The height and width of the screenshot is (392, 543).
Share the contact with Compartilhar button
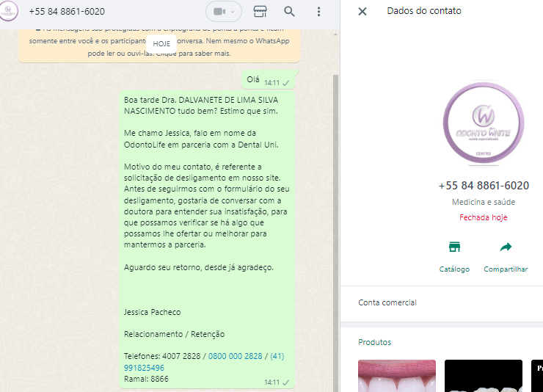[x=506, y=257]
